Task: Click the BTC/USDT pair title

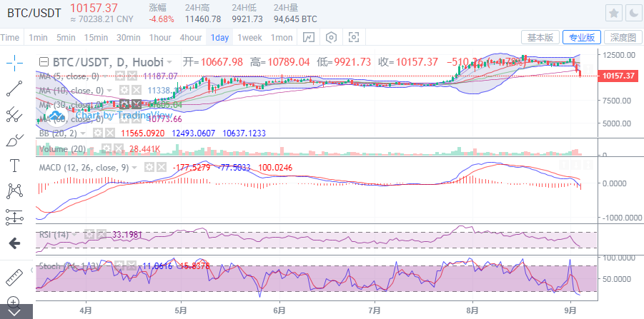Action: (x=34, y=13)
